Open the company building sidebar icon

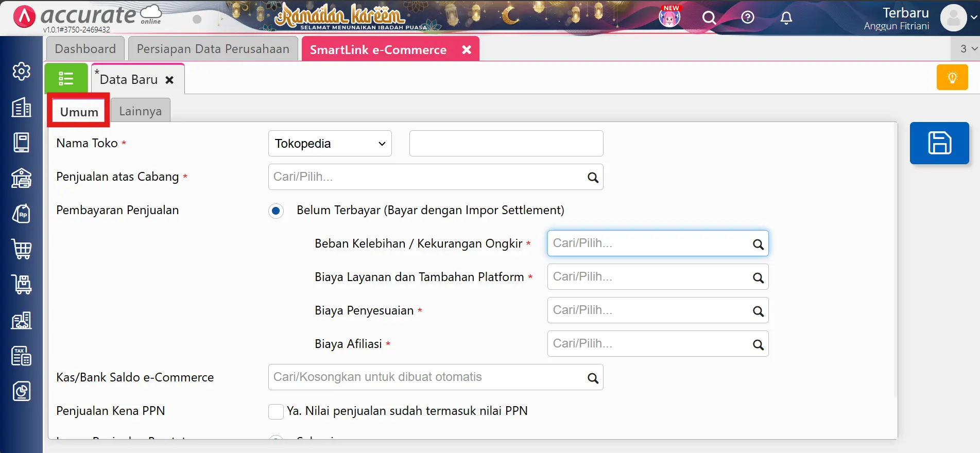[21, 107]
